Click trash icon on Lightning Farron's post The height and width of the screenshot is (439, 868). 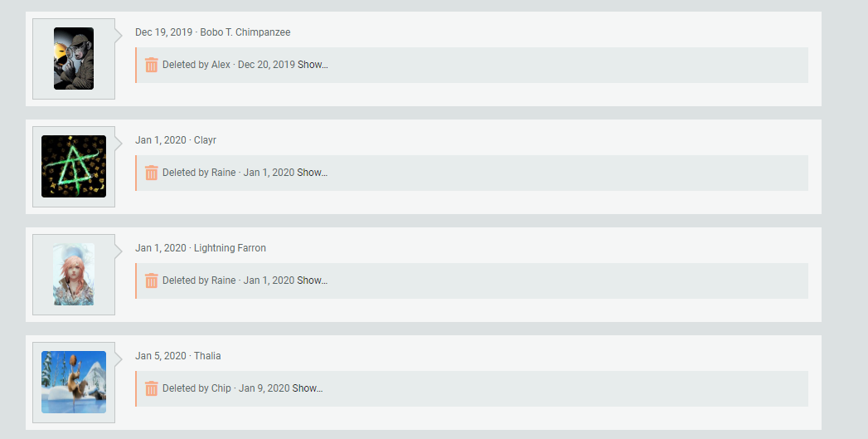(x=151, y=280)
